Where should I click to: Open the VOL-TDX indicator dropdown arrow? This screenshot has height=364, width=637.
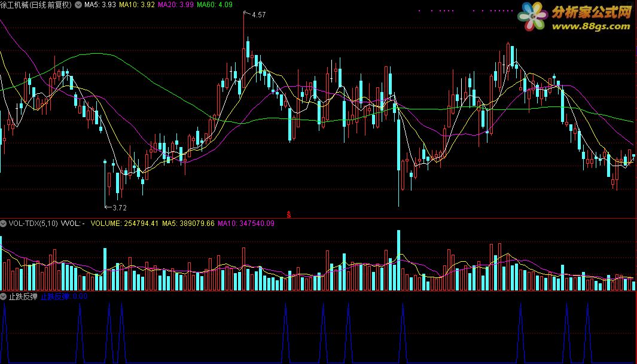(x=3, y=223)
